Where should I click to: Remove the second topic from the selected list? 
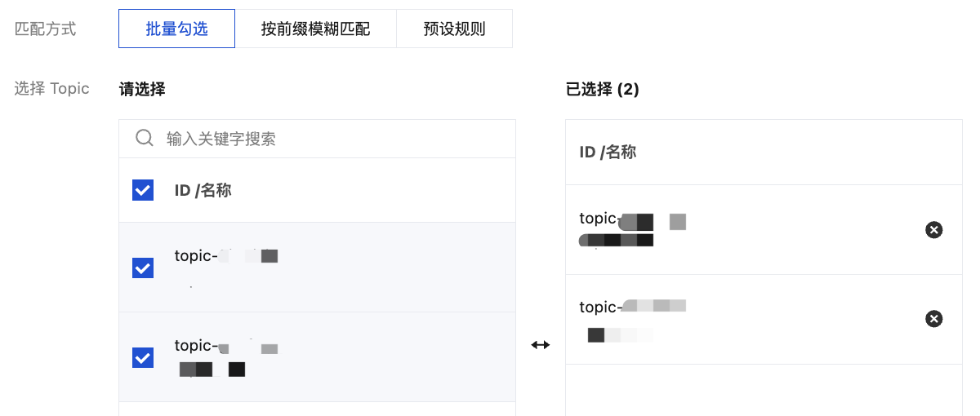pyautogui.click(x=933, y=318)
